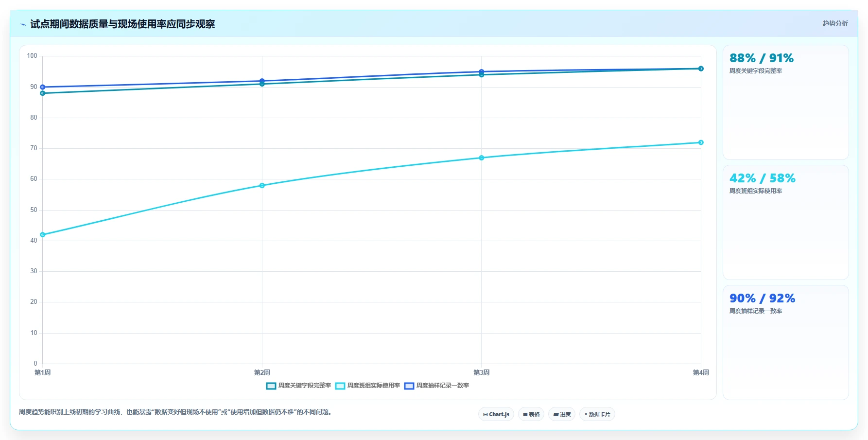Click the 周度抽样记录一致率 card caption
The width and height of the screenshot is (868, 440).
point(756,311)
